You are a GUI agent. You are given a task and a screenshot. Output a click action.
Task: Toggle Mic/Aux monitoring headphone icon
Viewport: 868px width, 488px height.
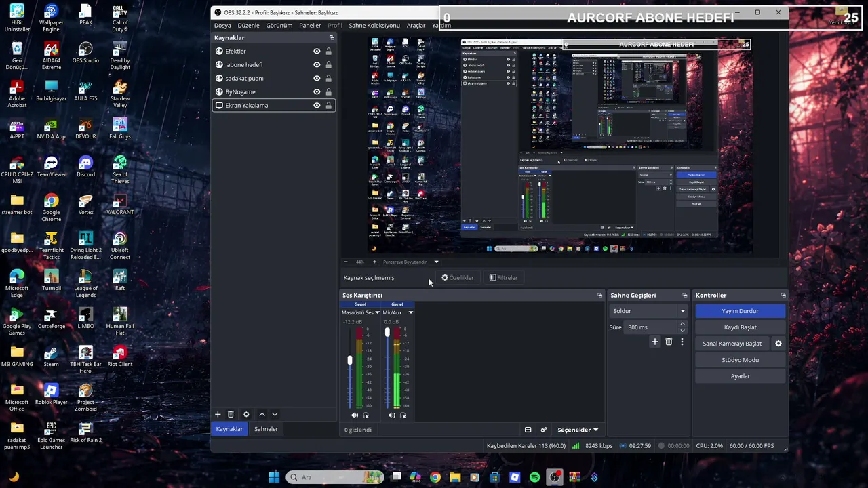pos(403,415)
